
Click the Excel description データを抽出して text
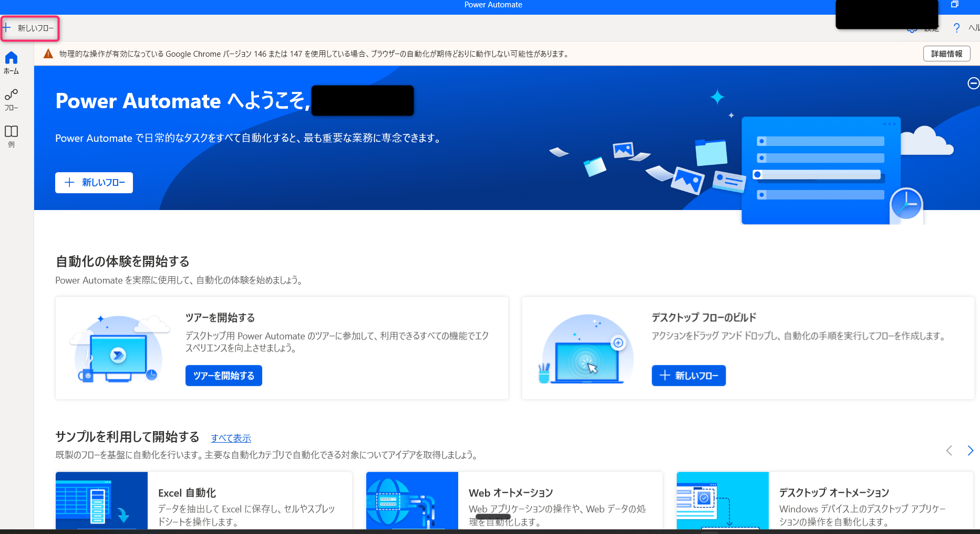click(246, 515)
